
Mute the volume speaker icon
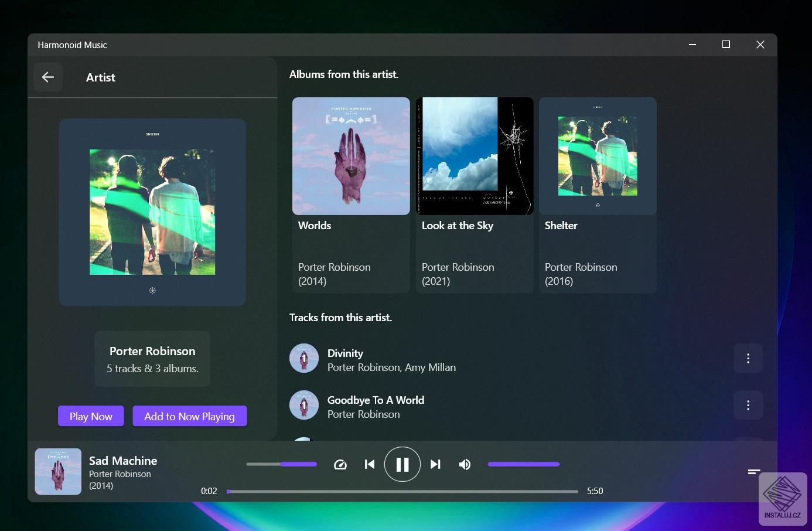[465, 464]
